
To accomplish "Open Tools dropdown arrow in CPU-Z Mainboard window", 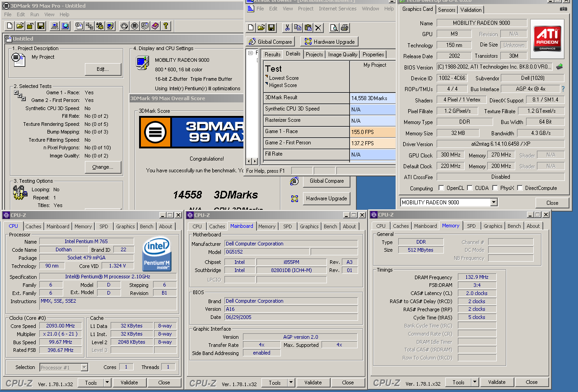I will [291, 383].
